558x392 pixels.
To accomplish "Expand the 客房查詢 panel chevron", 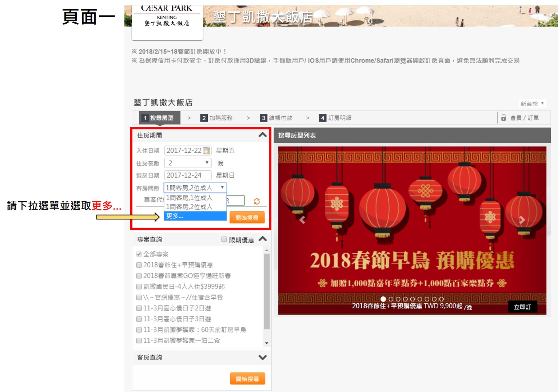I will click(262, 357).
